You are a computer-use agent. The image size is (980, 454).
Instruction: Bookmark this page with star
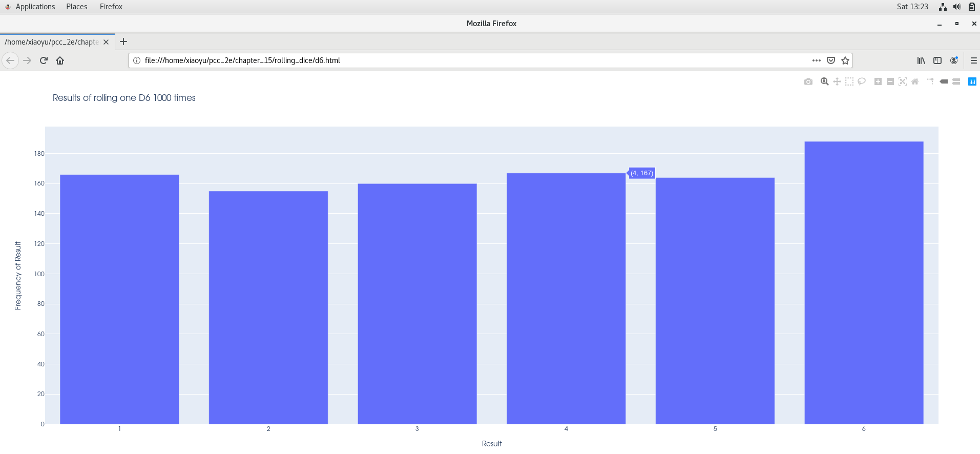click(845, 60)
